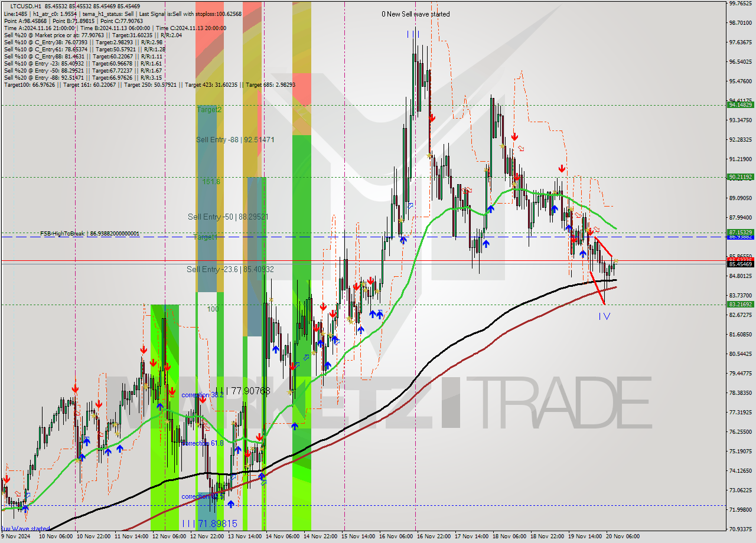Click time axis label '18 Nov 22:00'
Viewport: 756px width, 543px height.
tap(548, 537)
